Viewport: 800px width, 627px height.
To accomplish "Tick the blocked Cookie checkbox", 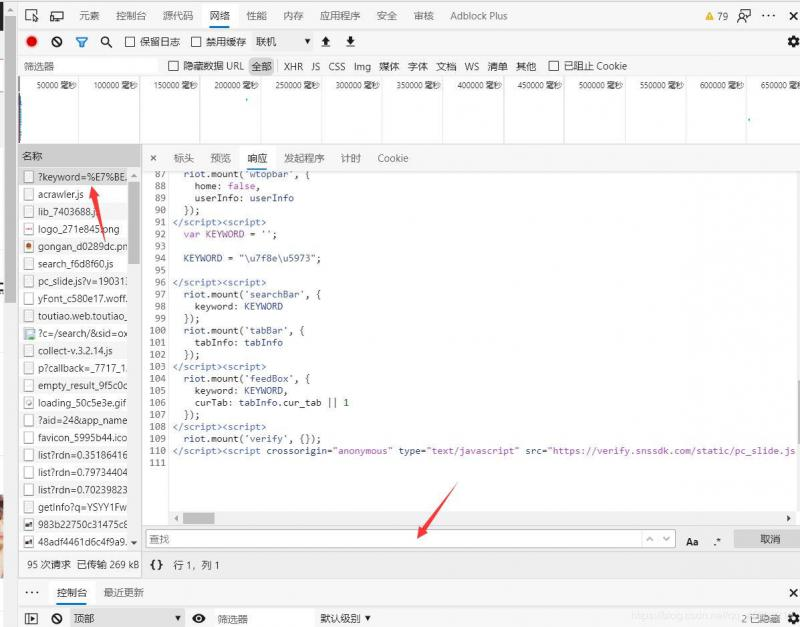I will 554,66.
